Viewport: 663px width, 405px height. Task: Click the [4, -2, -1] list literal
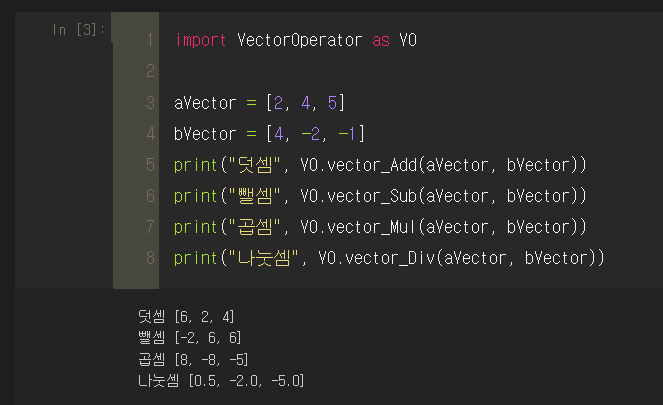coord(315,134)
